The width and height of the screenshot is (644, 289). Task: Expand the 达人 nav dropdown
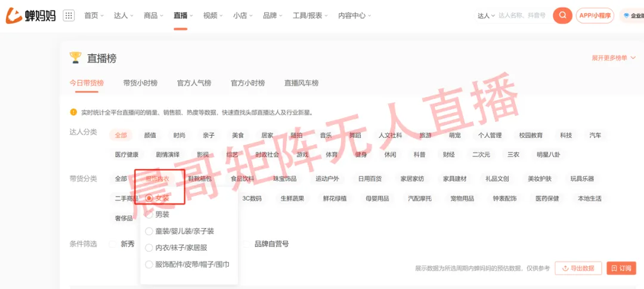123,16
